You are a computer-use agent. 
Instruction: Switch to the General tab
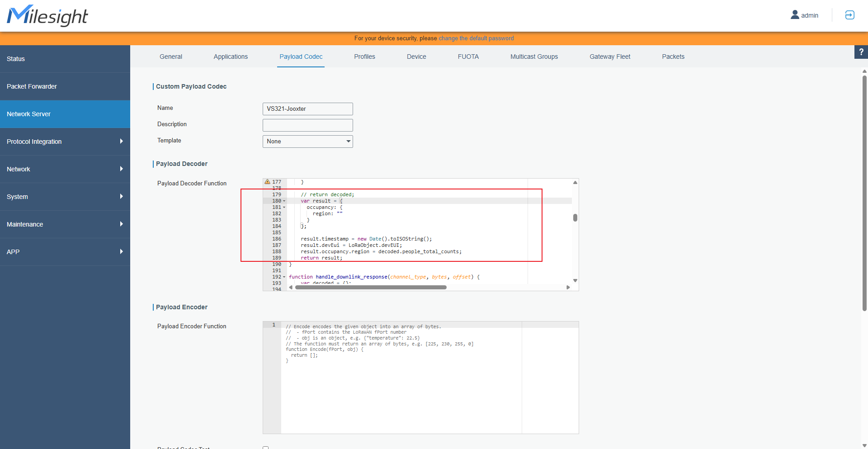pos(171,57)
